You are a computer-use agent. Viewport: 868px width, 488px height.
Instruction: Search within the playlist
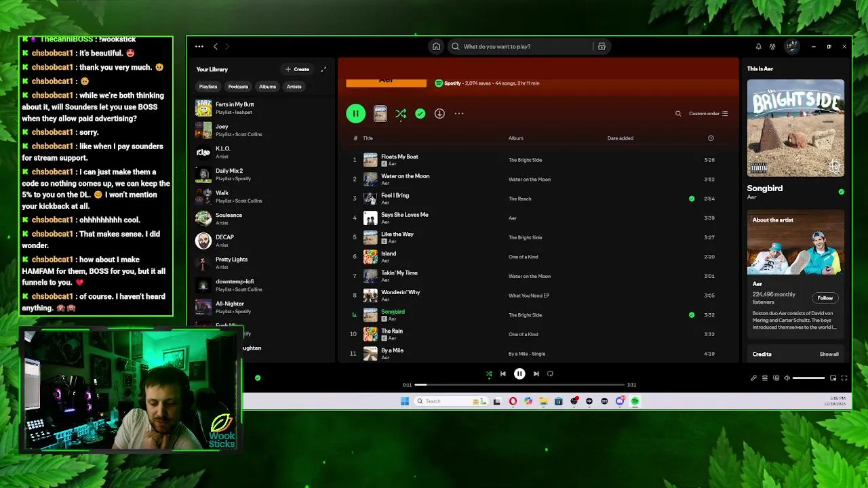point(678,114)
